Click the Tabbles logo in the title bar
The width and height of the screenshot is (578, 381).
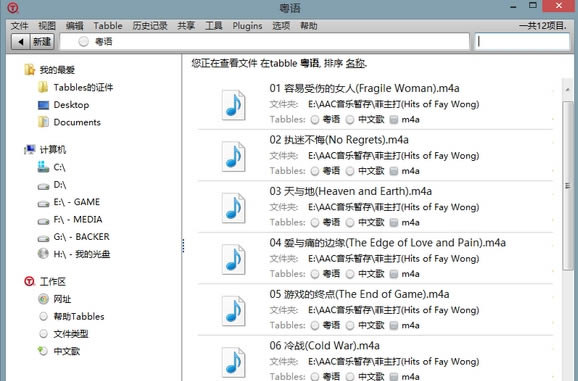[13, 7]
